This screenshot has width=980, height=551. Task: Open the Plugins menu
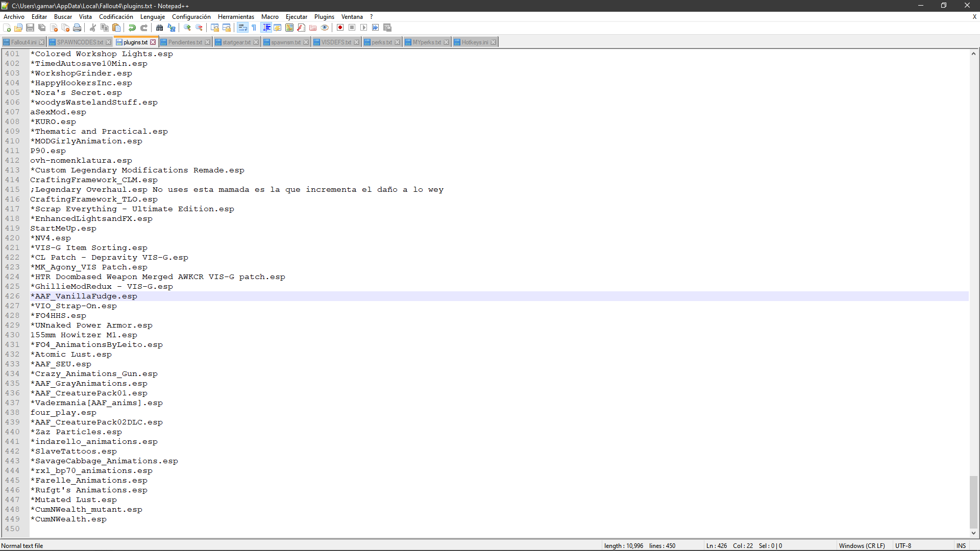[324, 17]
